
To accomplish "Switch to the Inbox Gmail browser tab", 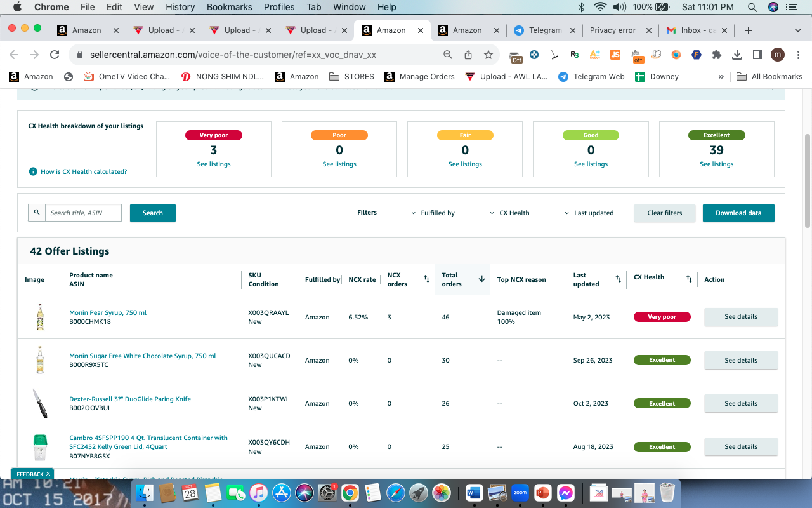I will (697, 30).
